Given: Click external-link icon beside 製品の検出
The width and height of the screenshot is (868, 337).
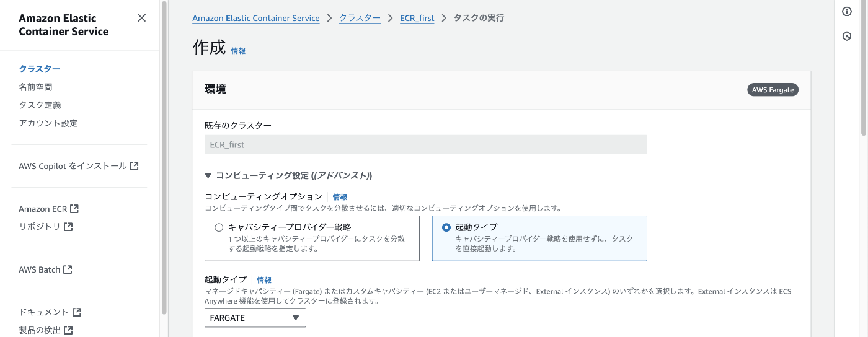Looking at the screenshot, I should click(x=68, y=330).
